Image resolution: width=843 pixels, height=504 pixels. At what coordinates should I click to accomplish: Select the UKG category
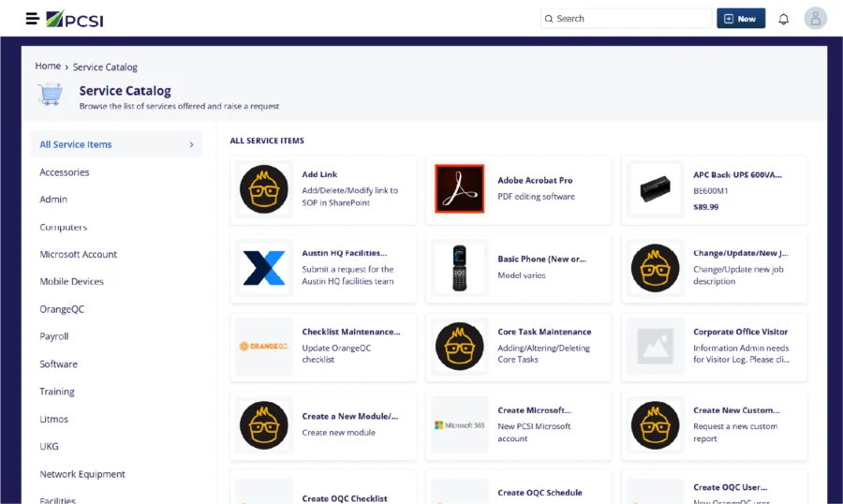(49, 447)
